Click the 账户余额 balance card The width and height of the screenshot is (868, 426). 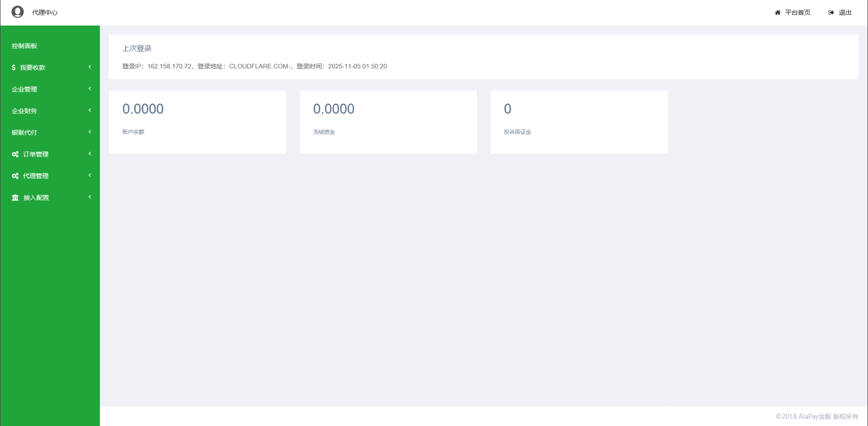197,122
